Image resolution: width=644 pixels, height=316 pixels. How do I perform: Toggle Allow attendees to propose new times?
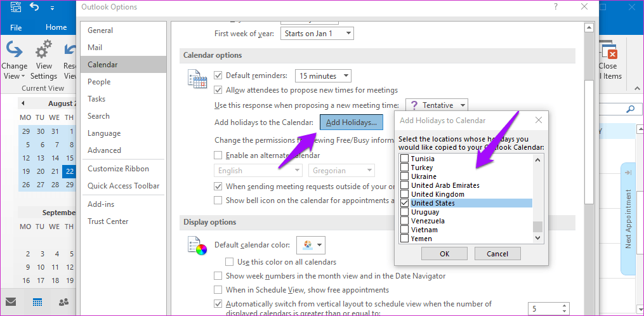[x=218, y=89]
